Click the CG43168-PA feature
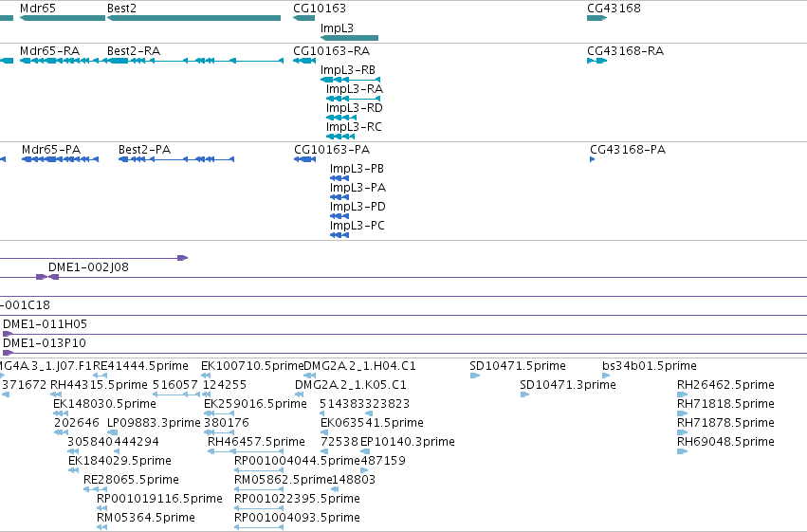This screenshot has width=807, height=532. (x=593, y=159)
